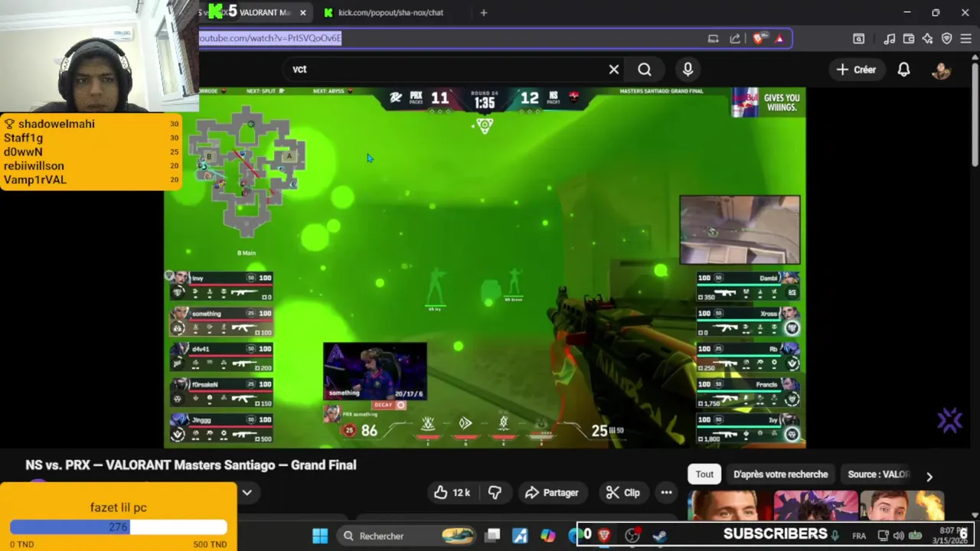This screenshot has width=980, height=551.
Task: Open the recommended thumbnail with fire and man
Action: click(902, 506)
